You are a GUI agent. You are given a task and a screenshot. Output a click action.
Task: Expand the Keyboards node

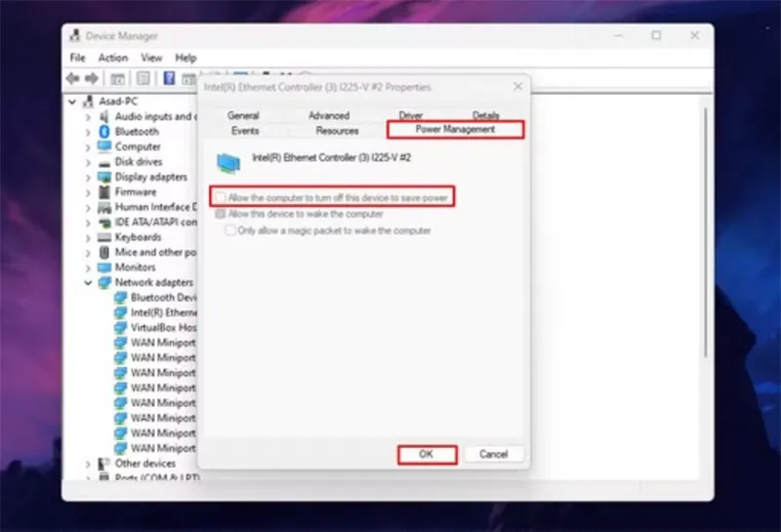(x=88, y=237)
